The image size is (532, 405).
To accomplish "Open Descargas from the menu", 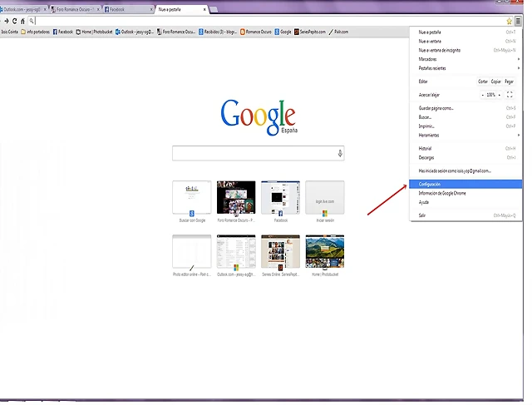I will pos(465,157).
